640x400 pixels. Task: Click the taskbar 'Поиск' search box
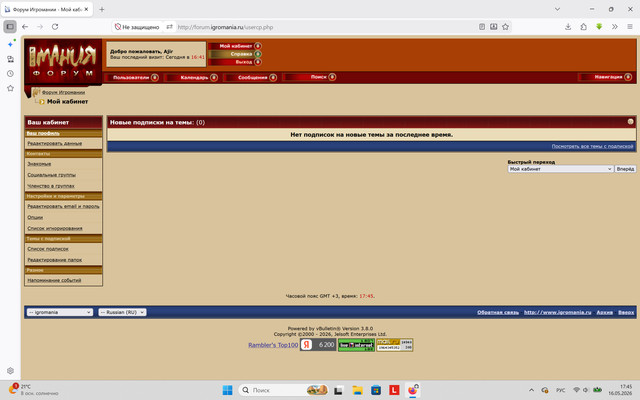click(x=284, y=390)
